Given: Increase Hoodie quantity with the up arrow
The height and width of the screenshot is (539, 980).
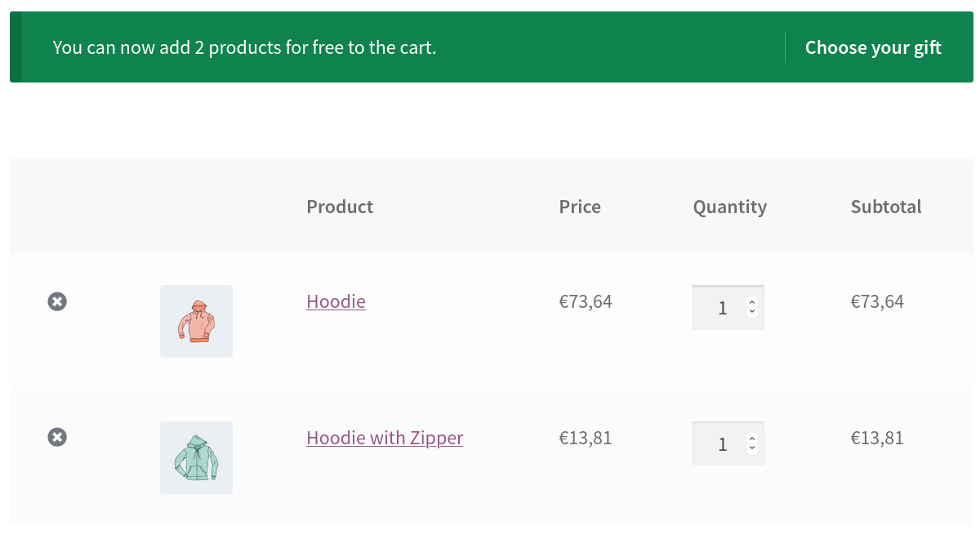Looking at the screenshot, I should pos(752,302).
